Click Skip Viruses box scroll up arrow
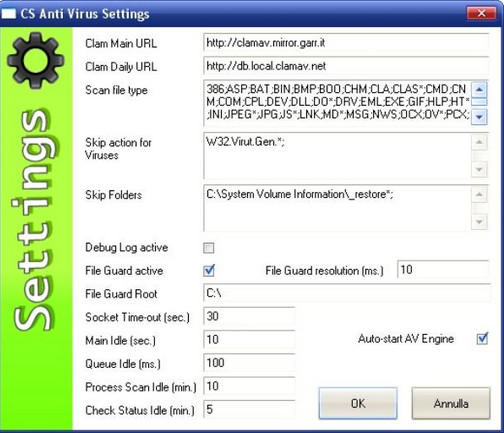Image resolution: width=504 pixels, height=433 pixels. click(479, 142)
